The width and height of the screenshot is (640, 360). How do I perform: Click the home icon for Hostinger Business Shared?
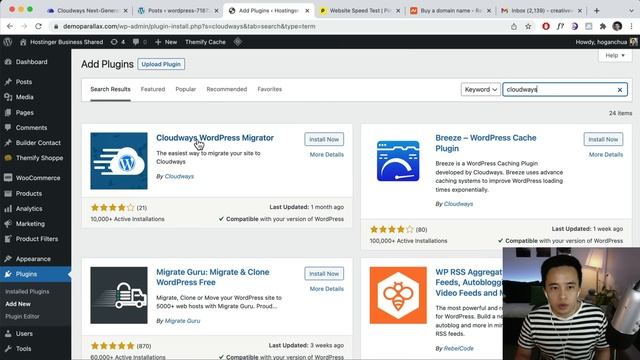tap(23, 42)
